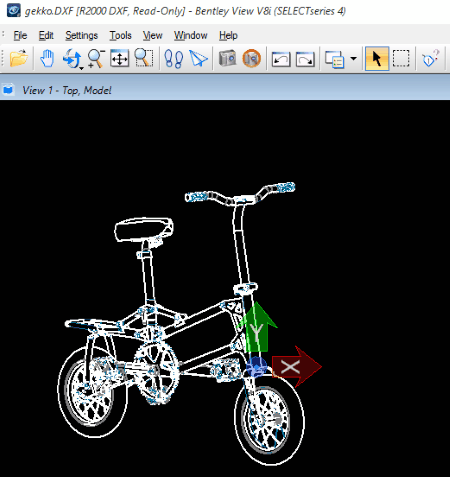Screen dimensions: 450x477
Task: Toggle the Element Selection arrow tool
Action: [377, 59]
